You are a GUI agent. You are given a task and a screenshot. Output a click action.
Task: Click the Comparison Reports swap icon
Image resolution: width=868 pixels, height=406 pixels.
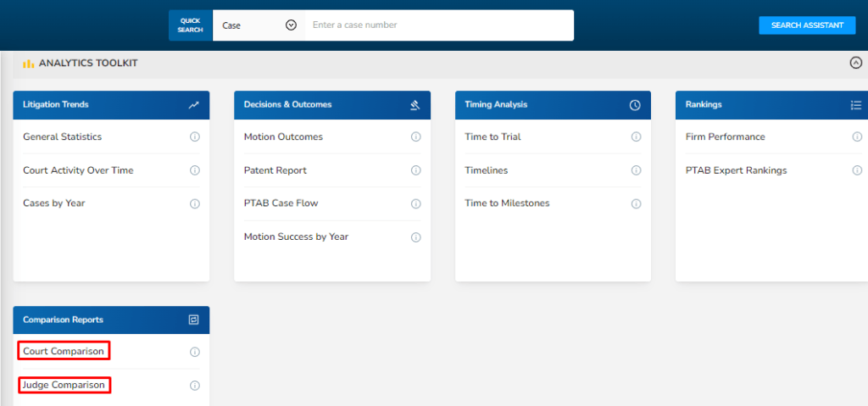(194, 320)
